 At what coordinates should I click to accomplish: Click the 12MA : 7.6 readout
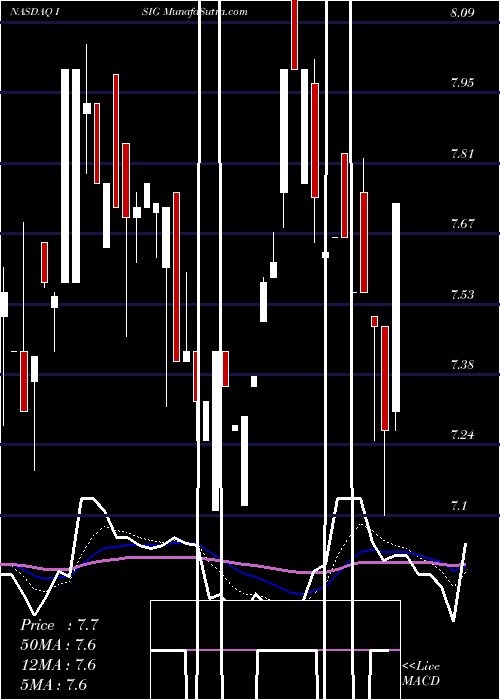click(x=58, y=665)
